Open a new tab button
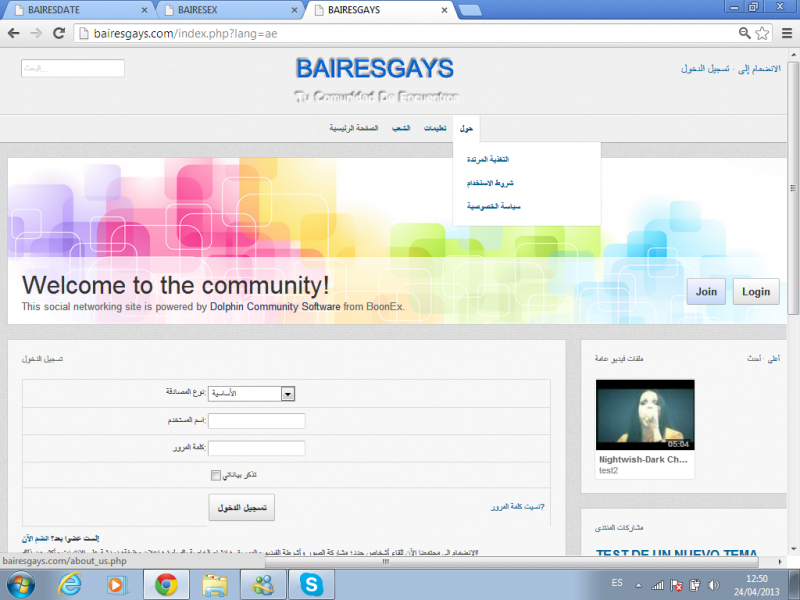Image resolution: width=800 pixels, height=600 pixels. [470, 11]
